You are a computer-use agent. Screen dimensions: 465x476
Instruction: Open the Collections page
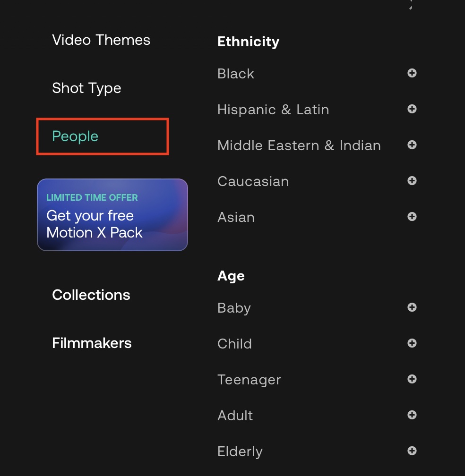pyautogui.click(x=91, y=295)
